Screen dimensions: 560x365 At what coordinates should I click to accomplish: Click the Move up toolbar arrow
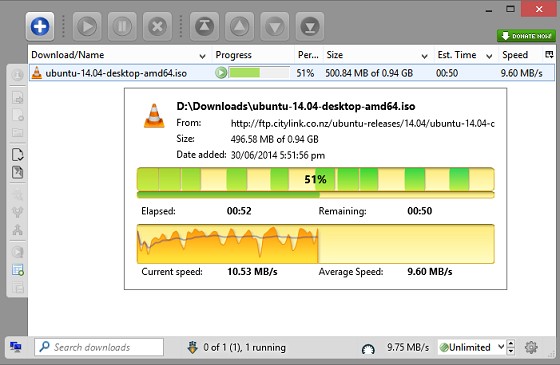click(x=239, y=26)
